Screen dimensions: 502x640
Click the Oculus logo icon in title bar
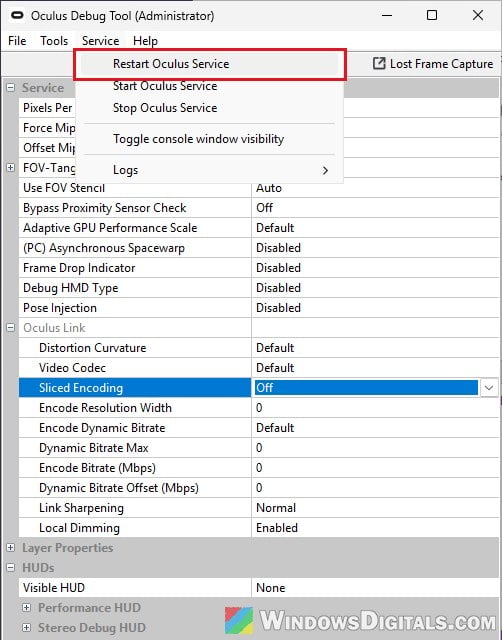[17, 16]
